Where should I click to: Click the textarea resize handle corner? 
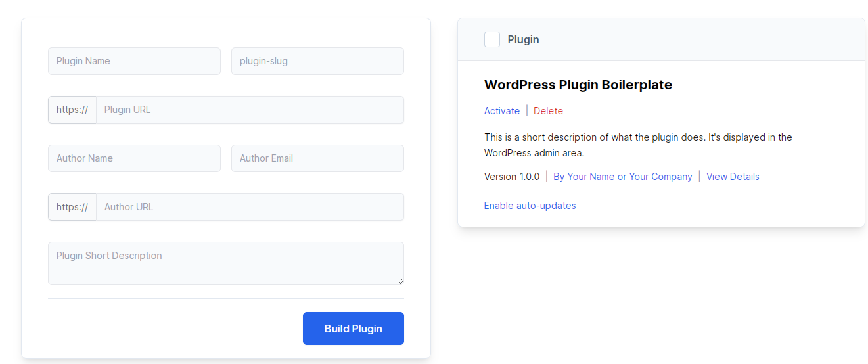click(x=400, y=281)
